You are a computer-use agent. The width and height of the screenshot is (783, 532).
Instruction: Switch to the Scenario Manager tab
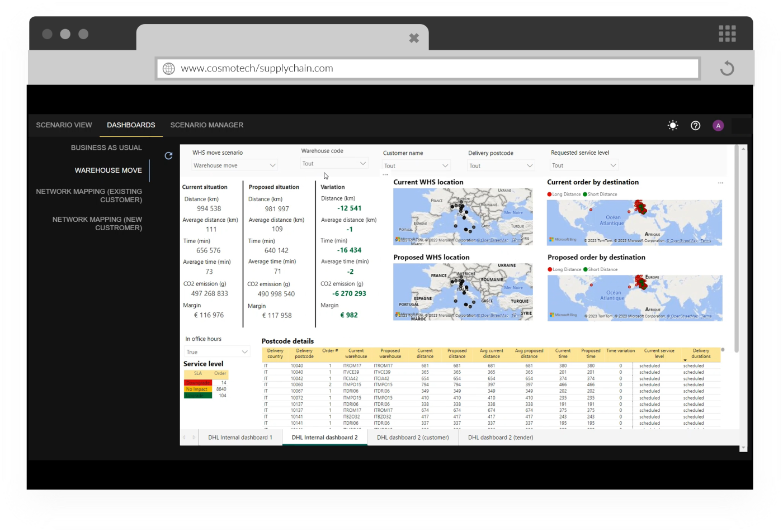(206, 125)
